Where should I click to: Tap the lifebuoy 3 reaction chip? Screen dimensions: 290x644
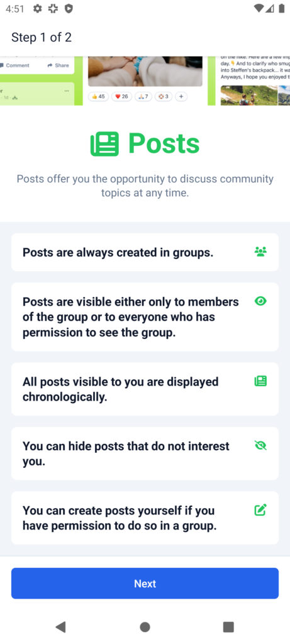[164, 96]
